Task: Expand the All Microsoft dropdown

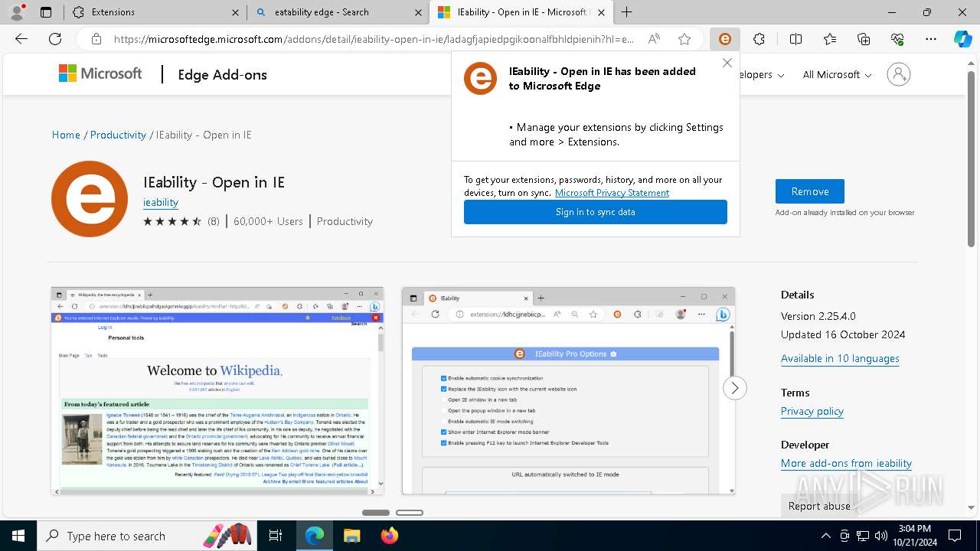Action: (x=837, y=74)
